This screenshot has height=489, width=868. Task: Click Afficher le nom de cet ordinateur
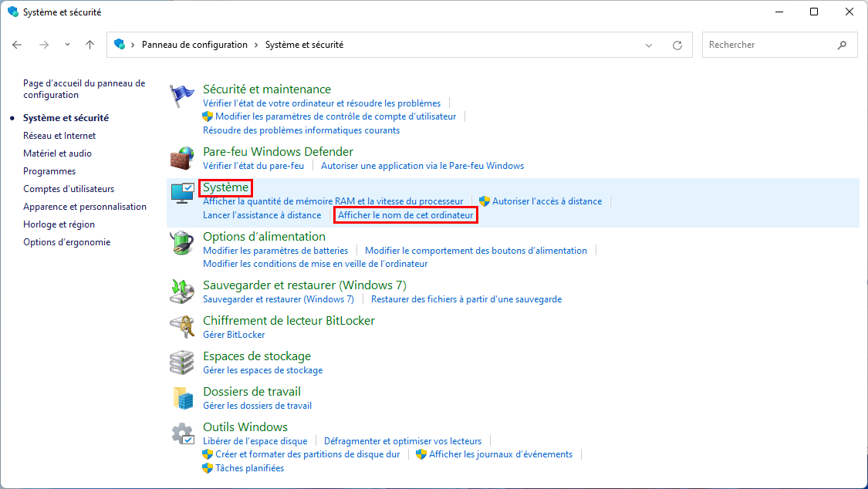point(406,214)
